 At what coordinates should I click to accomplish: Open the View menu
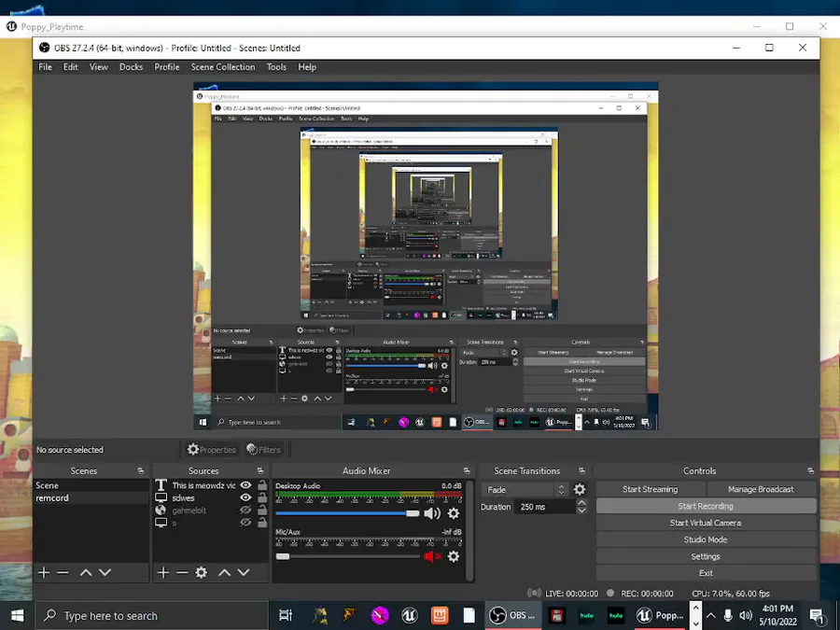[99, 67]
